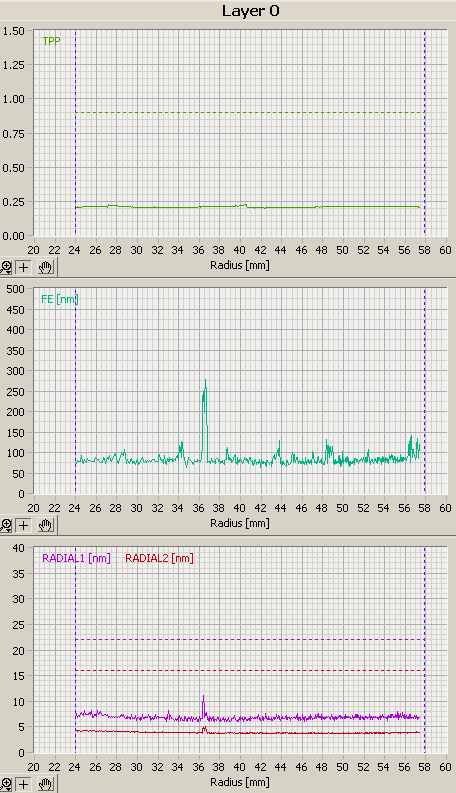The image size is (456, 793).
Task: Click the red dashed RADIAL2 limit line
Action: tap(250, 671)
